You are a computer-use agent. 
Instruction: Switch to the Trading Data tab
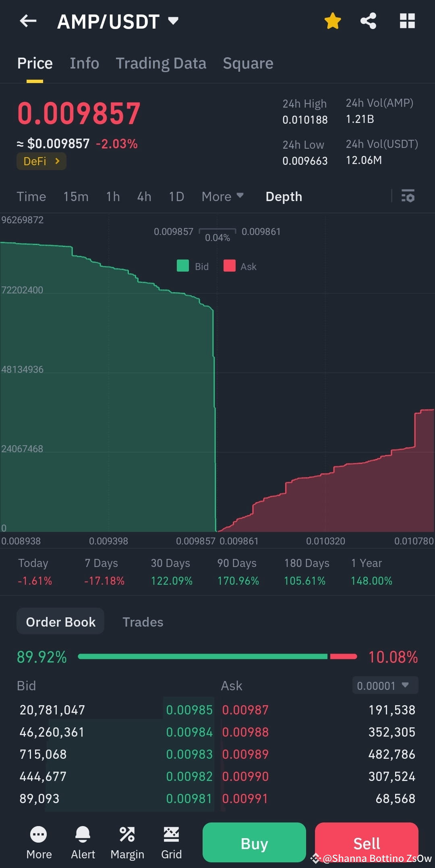point(161,63)
